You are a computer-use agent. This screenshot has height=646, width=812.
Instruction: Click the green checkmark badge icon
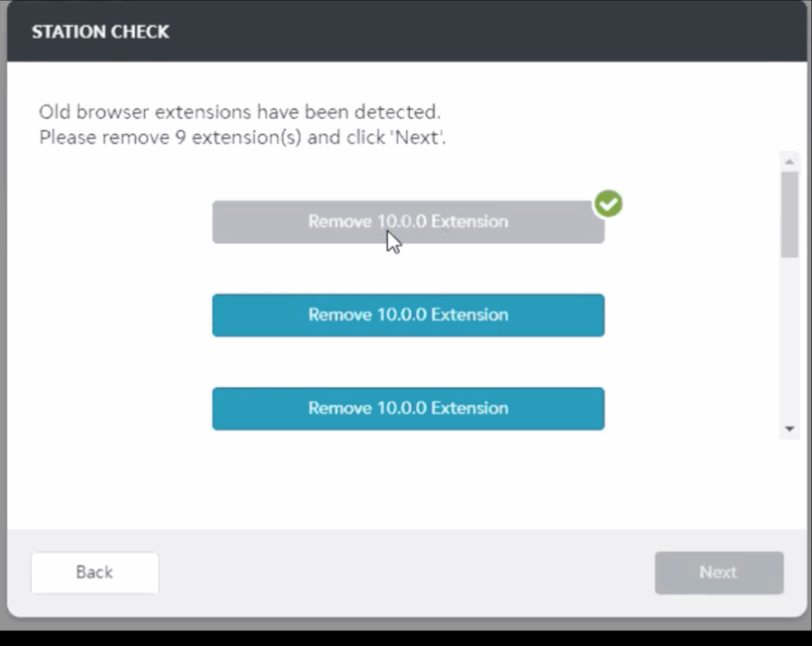[x=609, y=203]
